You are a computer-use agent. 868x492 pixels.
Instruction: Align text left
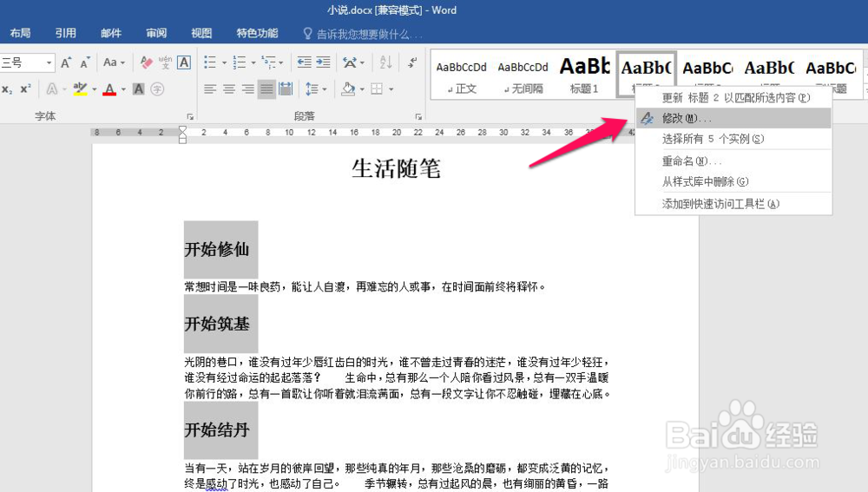pos(210,89)
